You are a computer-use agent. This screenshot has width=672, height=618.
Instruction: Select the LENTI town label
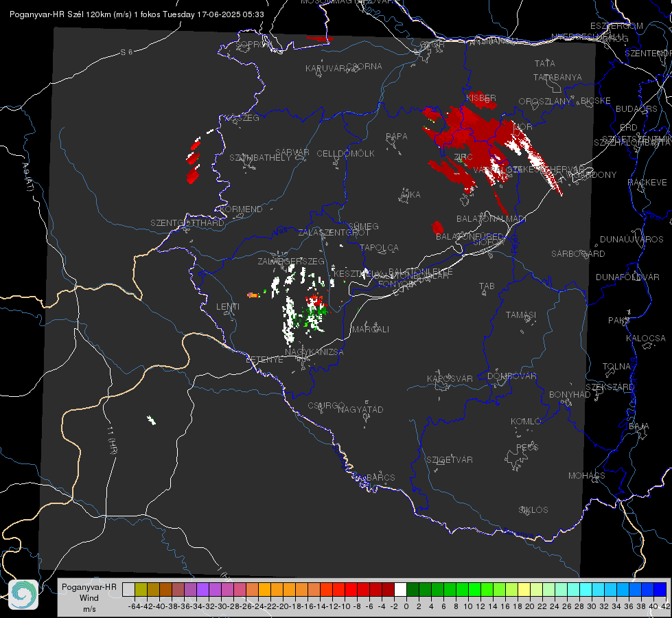228,307
